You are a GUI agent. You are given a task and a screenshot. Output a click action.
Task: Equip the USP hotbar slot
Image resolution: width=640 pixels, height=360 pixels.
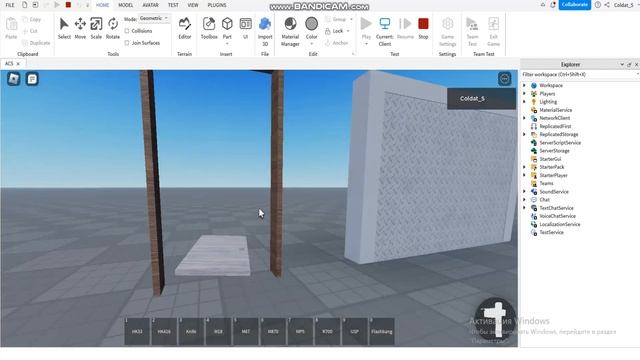(x=354, y=331)
